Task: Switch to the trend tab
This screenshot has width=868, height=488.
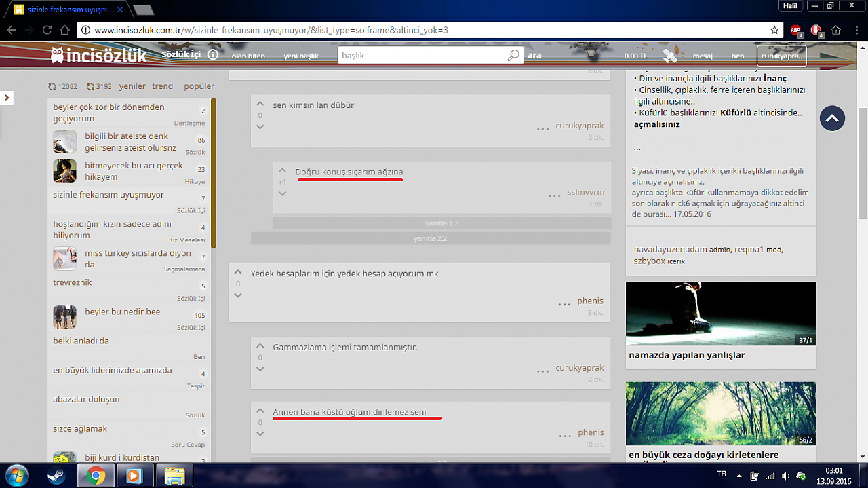Action: coord(162,86)
